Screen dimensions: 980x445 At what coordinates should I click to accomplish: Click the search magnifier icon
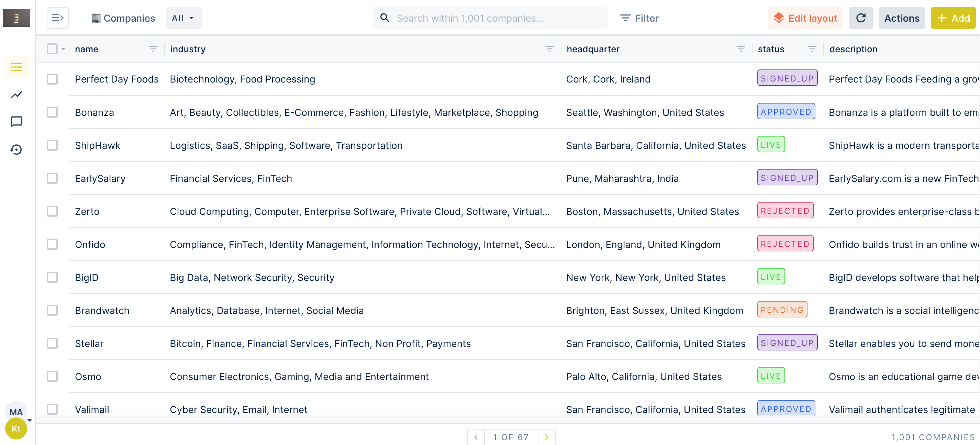385,18
